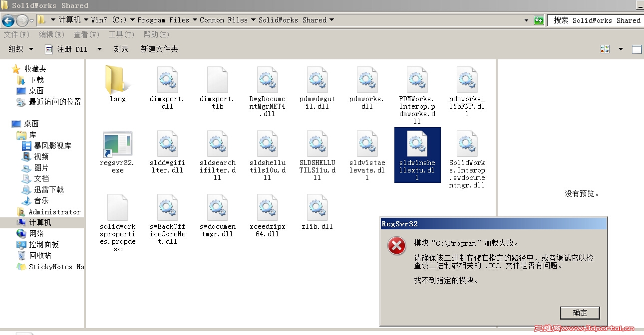Select 迅雷下载 in navigation pane
Image resolution: width=644 pixels, height=335 pixels.
[x=49, y=189]
